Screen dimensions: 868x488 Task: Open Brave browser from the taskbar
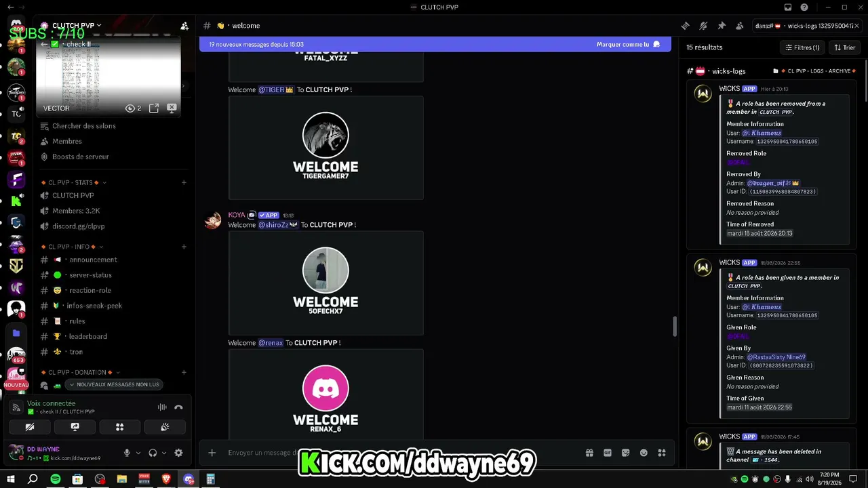[166, 479]
